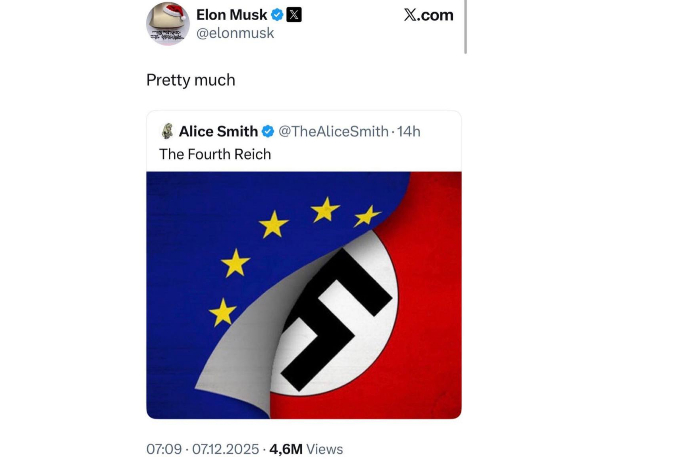Click the black X affiliation badge by name

tap(294, 15)
